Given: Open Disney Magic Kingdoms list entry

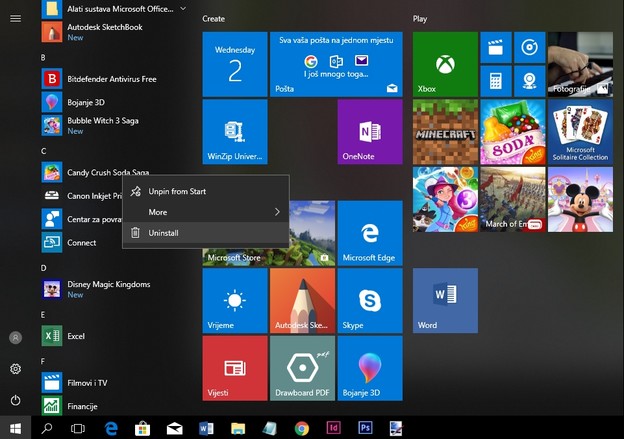Looking at the screenshot, I should coord(113,289).
